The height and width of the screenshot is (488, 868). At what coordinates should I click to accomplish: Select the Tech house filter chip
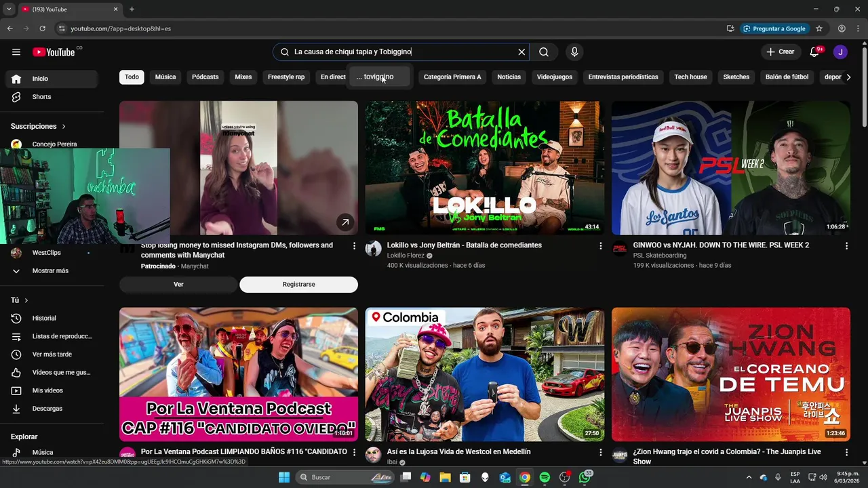click(690, 77)
